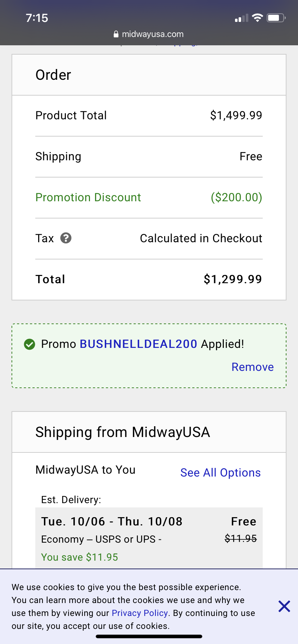Open the Privacy Policy link
This screenshot has width=298, height=644.
coord(140,613)
